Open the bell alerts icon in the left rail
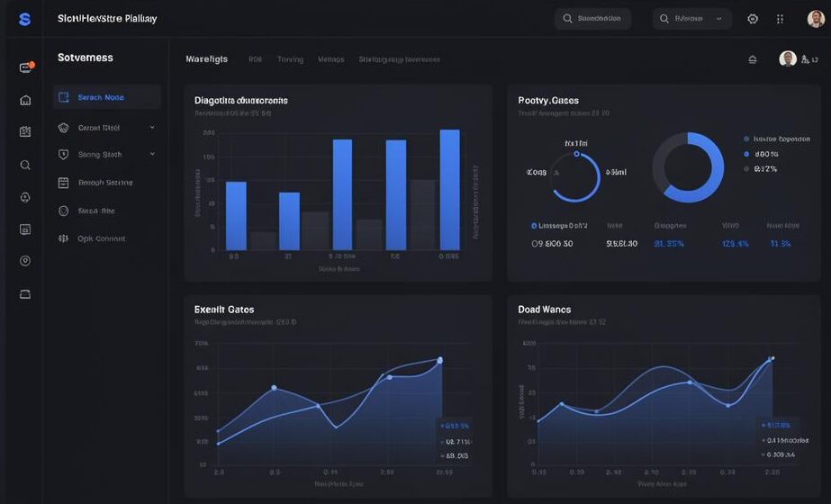The width and height of the screenshot is (831, 504). (25, 197)
